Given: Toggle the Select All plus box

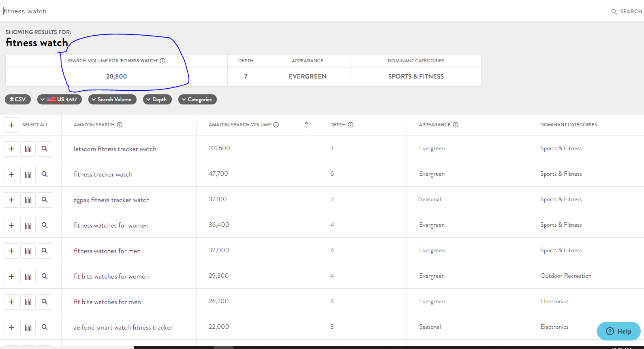Looking at the screenshot, I should coord(11,125).
